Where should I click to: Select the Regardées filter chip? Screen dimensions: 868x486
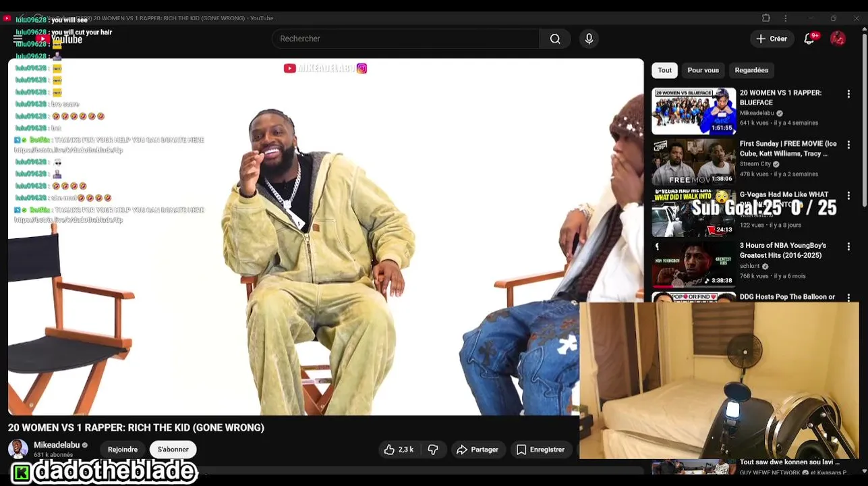tap(751, 70)
